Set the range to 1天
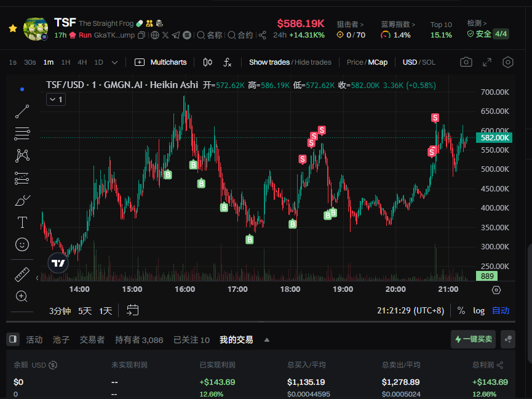Viewport: 532px width, 399px height. [x=106, y=311]
